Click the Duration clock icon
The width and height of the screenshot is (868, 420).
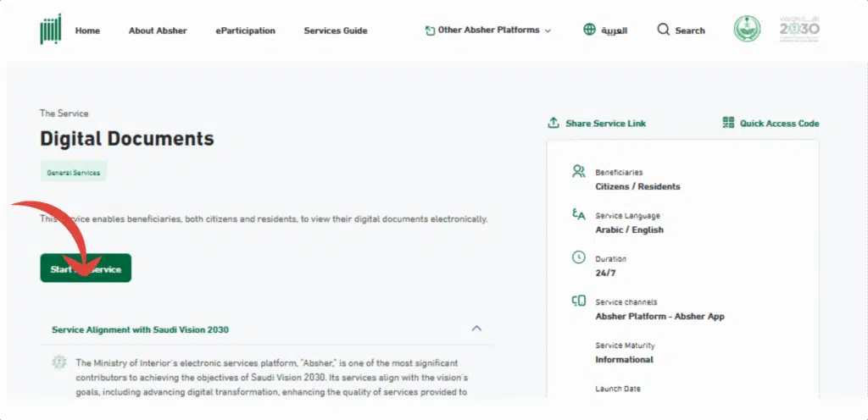pos(579,257)
